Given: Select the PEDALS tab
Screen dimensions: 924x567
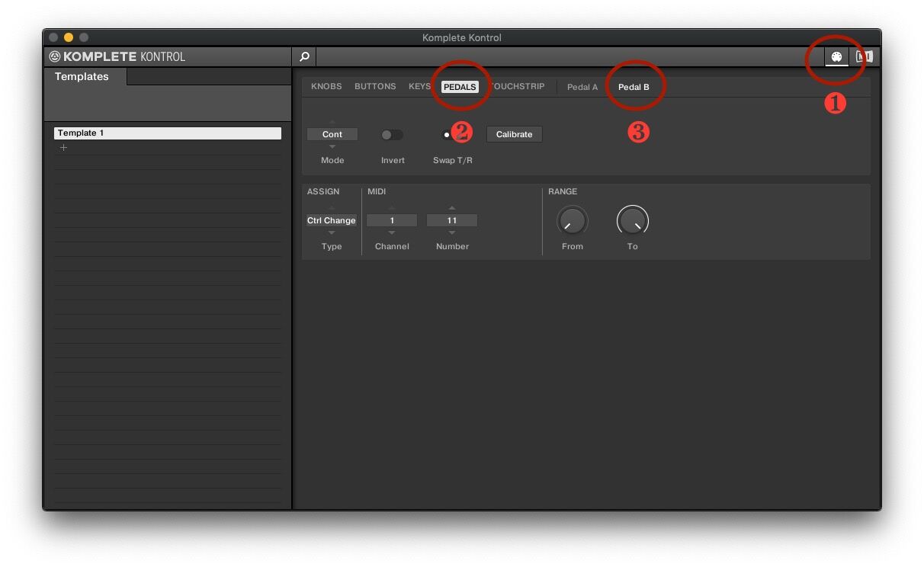Looking at the screenshot, I should point(460,87).
